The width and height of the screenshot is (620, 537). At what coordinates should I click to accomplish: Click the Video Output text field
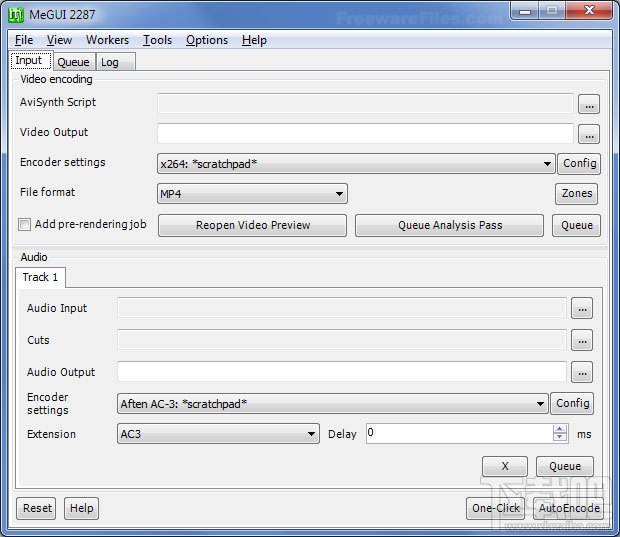(x=365, y=134)
